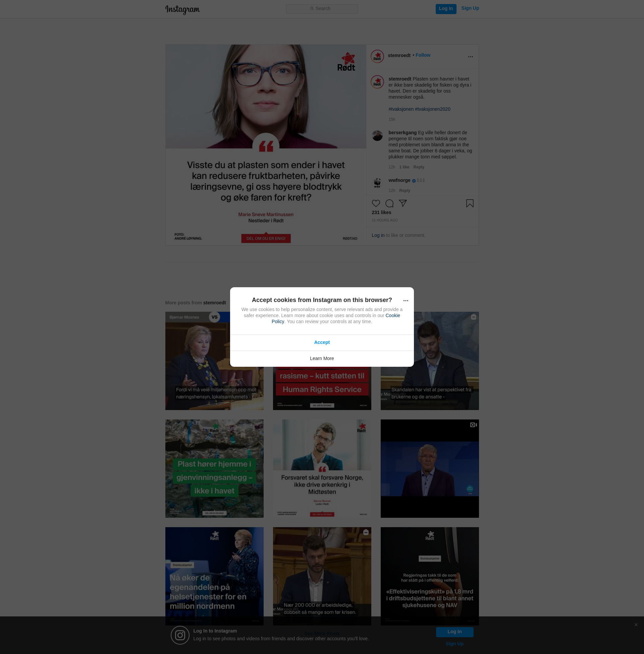Open the main Rødt post image
This screenshot has height=654, width=644.
click(266, 145)
